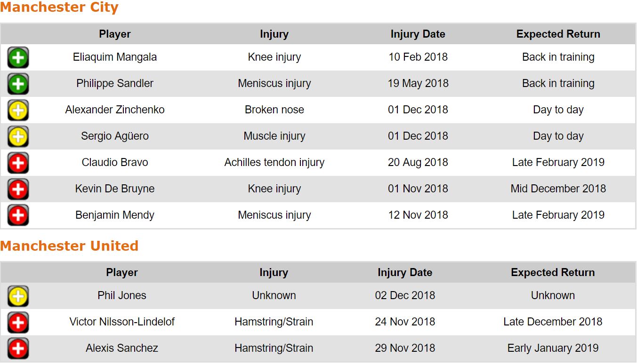Click the Manchester United team heading
This screenshot has height=364, width=637.
69,246
